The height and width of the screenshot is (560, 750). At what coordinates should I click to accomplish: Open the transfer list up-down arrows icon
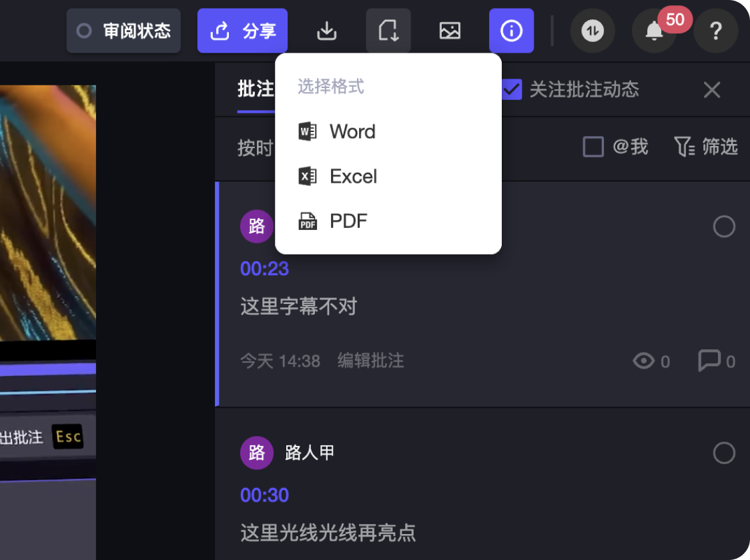point(593,31)
